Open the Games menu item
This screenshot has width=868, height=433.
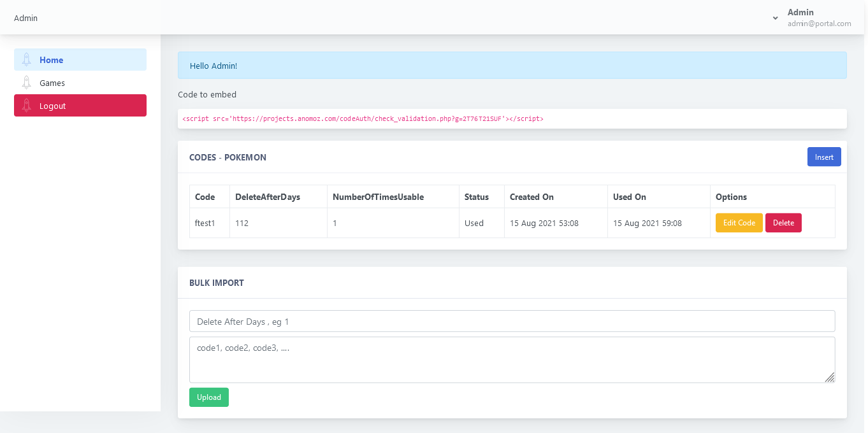tap(52, 83)
